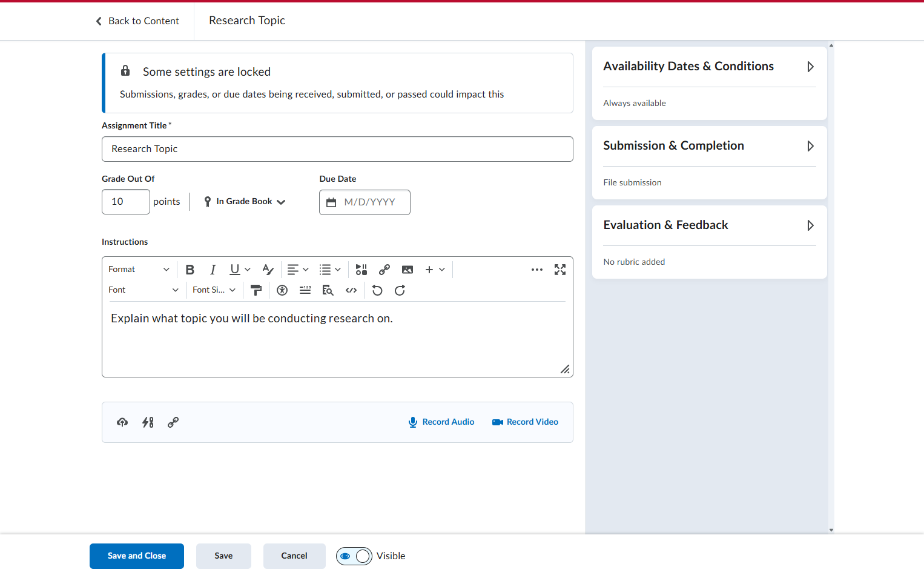Open the Format dropdown
The height and width of the screenshot is (578, 924).
pos(139,270)
